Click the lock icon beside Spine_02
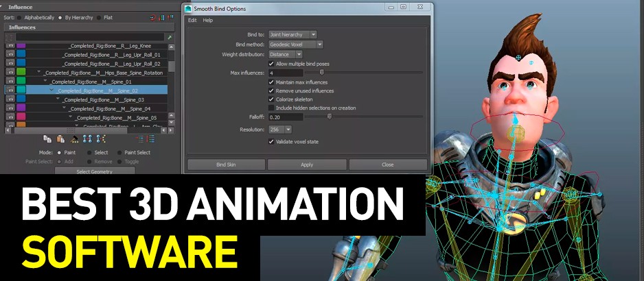This screenshot has width=644, height=281. point(10,90)
